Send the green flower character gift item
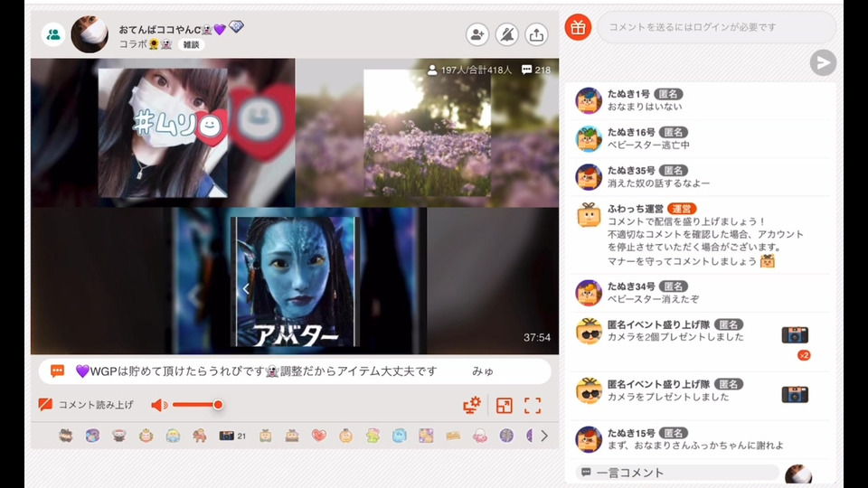The image size is (868, 488). (373, 436)
